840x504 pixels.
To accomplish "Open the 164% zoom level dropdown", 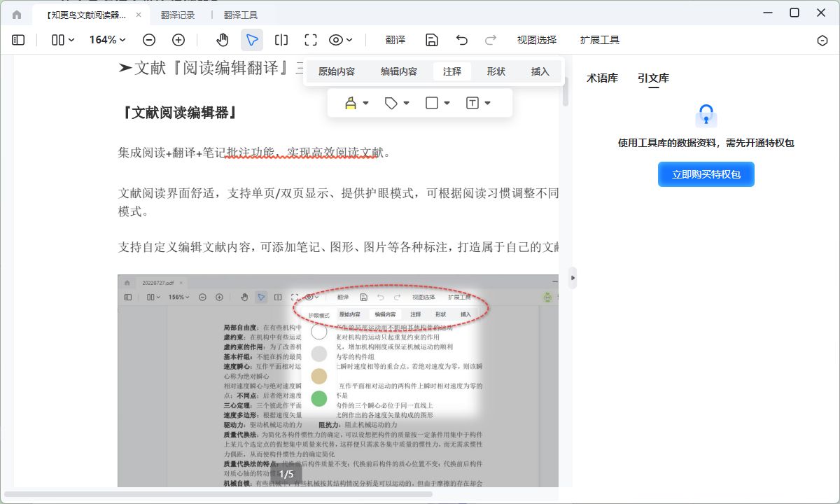I will coord(107,41).
